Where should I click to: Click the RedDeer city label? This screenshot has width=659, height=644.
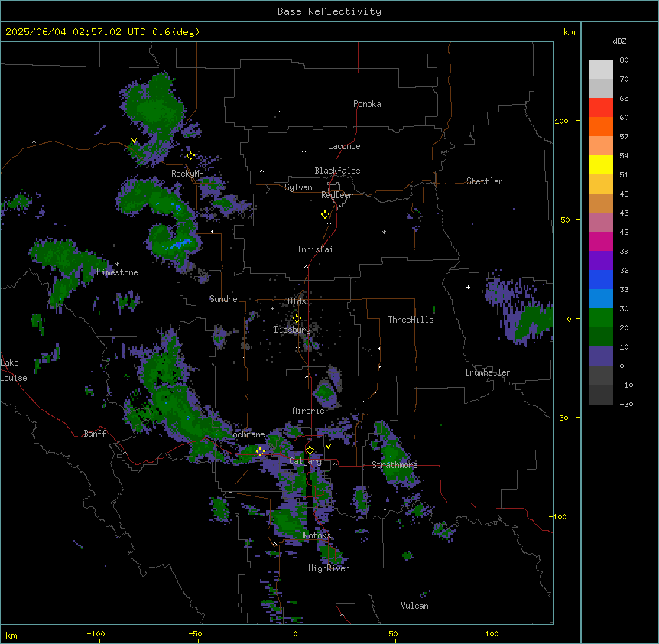(336, 195)
